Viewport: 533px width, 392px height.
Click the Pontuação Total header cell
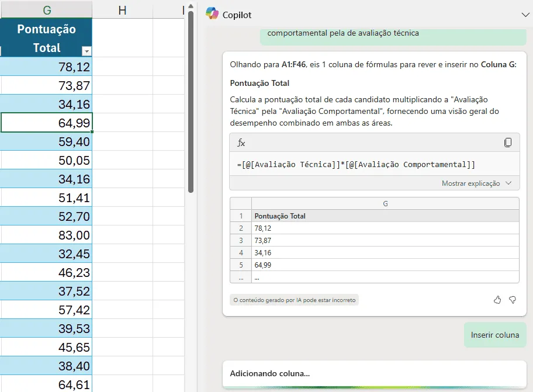coord(46,38)
